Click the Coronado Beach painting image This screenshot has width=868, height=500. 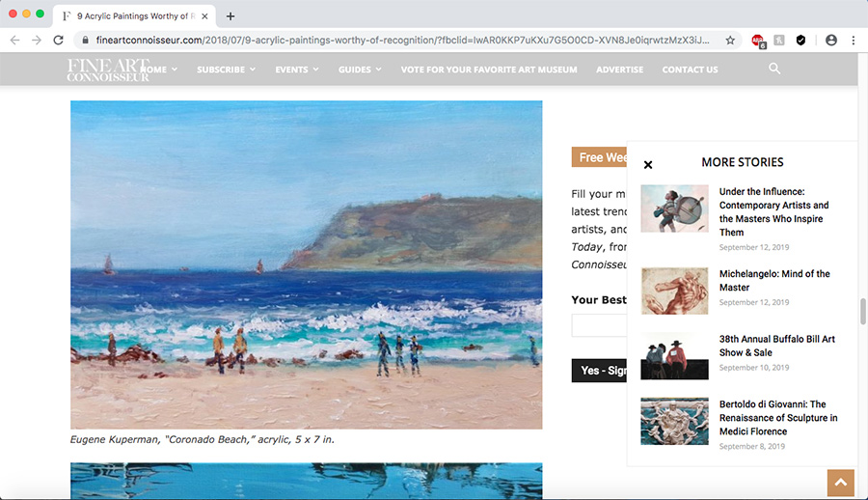(306, 264)
